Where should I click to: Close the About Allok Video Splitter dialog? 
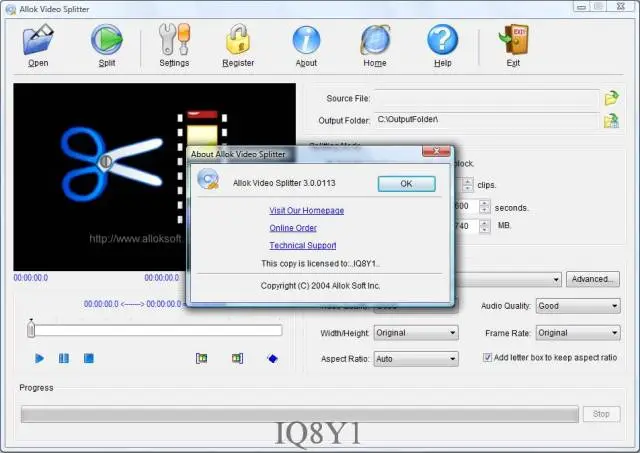pos(436,151)
